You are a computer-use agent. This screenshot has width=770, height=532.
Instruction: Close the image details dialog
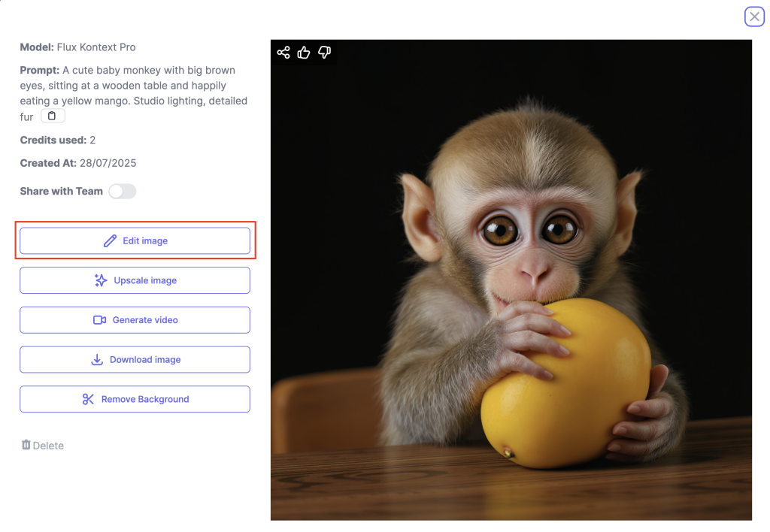[x=754, y=17]
